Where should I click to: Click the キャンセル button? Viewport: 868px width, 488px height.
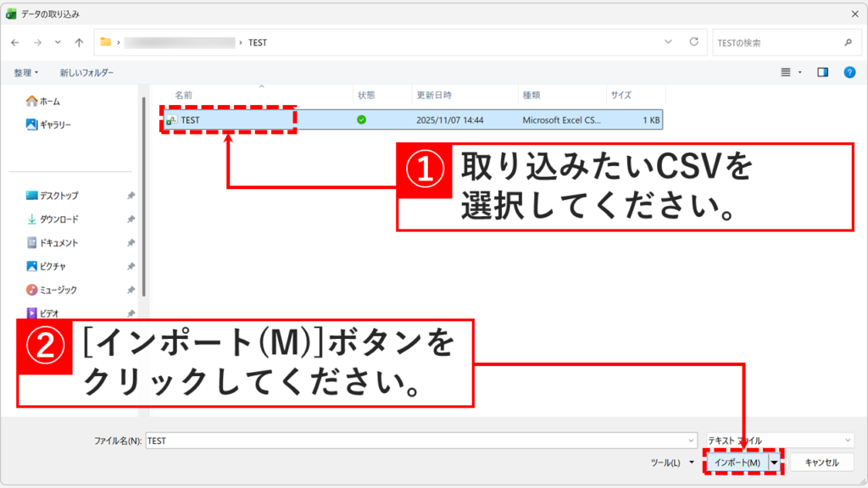click(x=822, y=462)
